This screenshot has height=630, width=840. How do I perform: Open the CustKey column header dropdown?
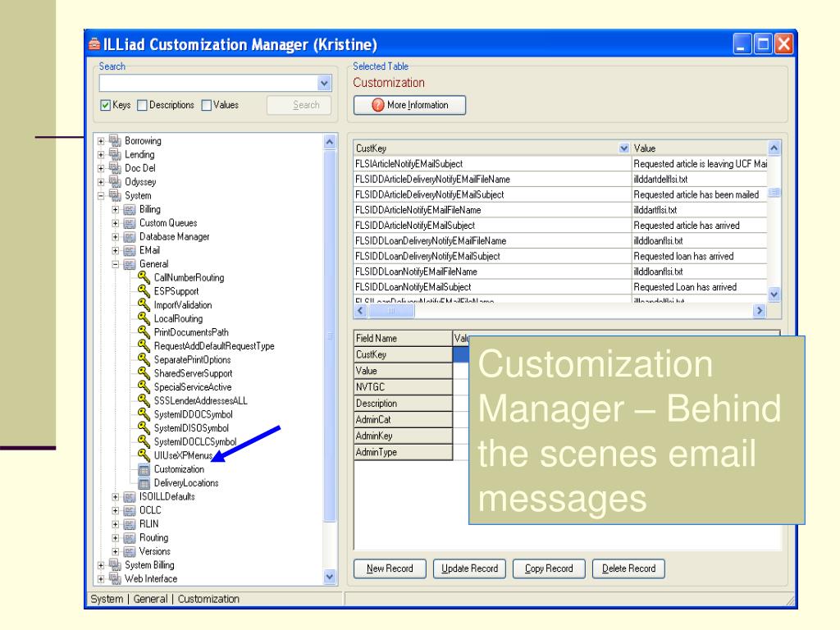point(624,148)
